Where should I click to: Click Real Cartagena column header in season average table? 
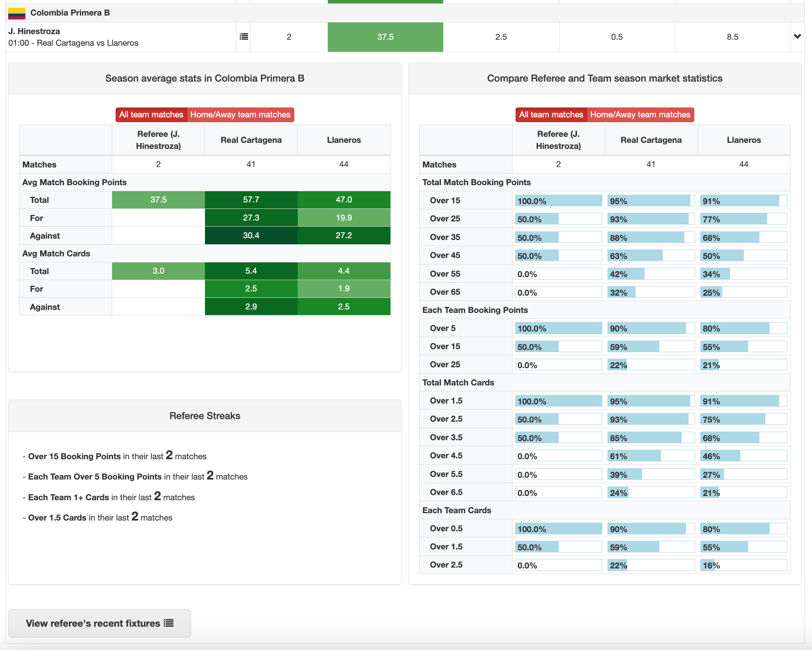coord(251,140)
